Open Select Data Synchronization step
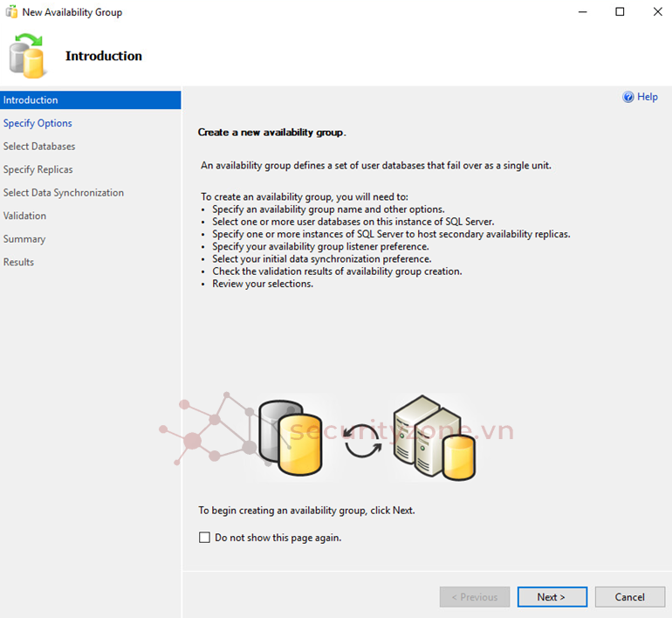The image size is (672, 618). tap(64, 193)
